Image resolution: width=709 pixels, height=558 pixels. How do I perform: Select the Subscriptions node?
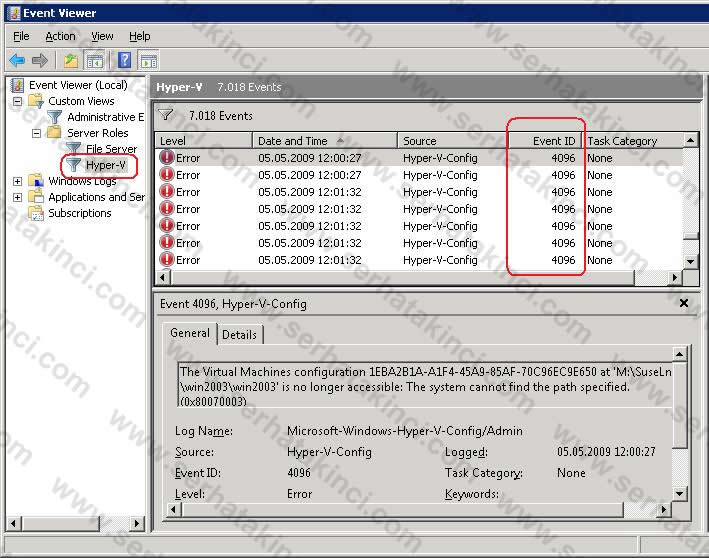point(80,213)
